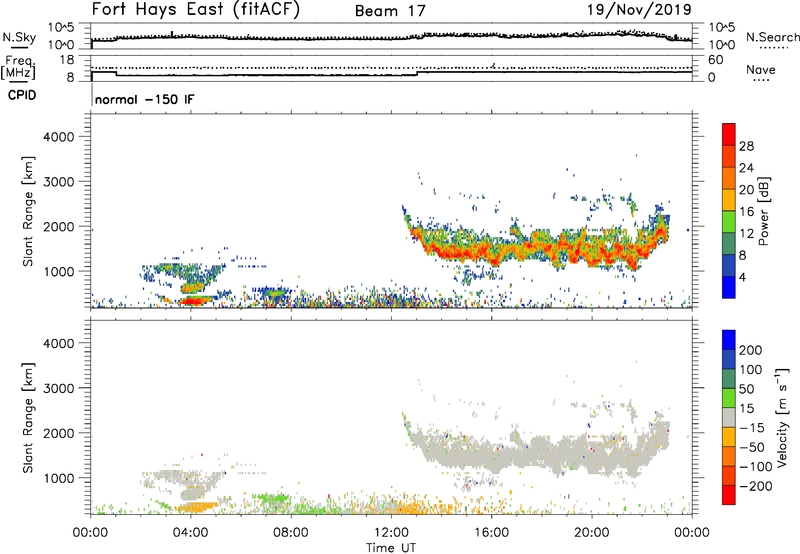Pick the yellow 16–20 dB Power colorbar segment
Screen dimensions: 800x554
tap(729, 200)
